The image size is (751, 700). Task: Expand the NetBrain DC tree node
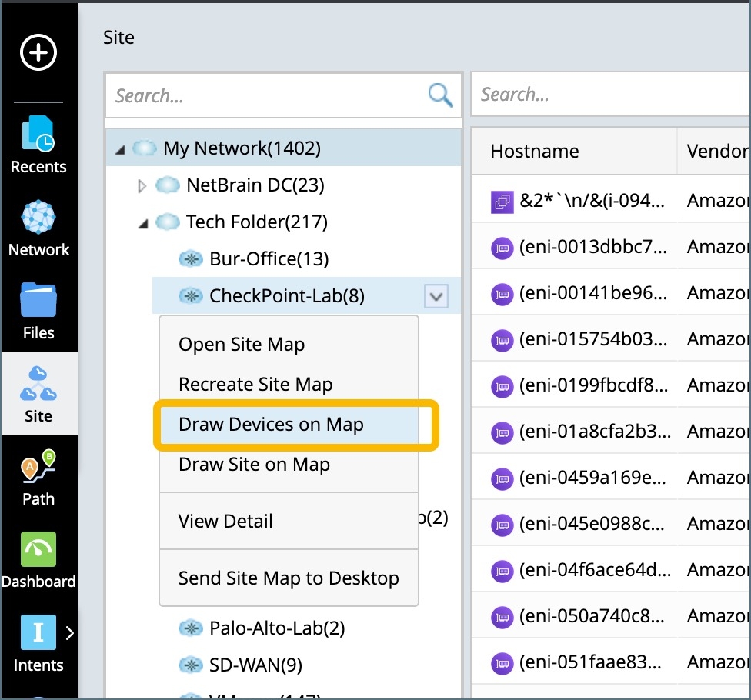[x=142, y=185]
